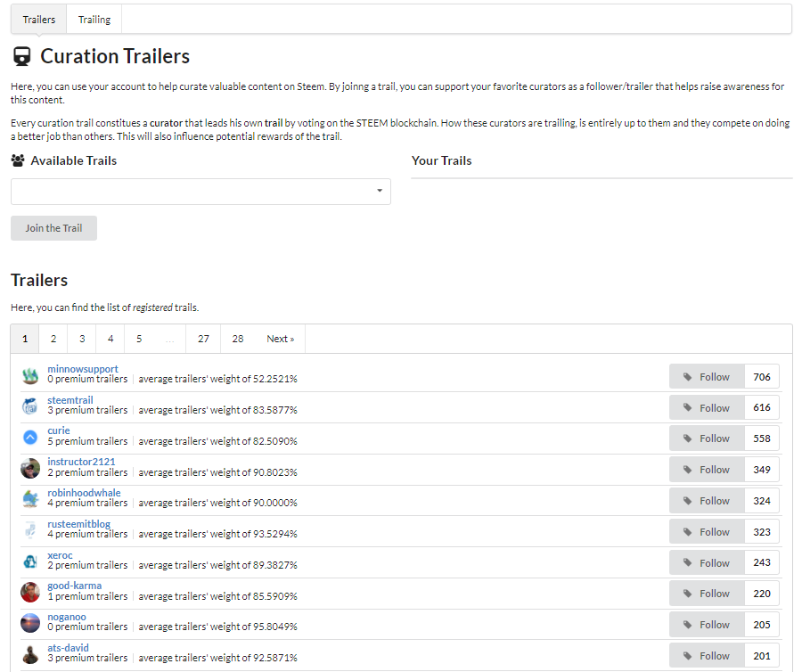This screenshot has width=802, height=672.
Task: Open the robinhoodwhale profile link
Action: pyautogui.click(x=84, y=493)
